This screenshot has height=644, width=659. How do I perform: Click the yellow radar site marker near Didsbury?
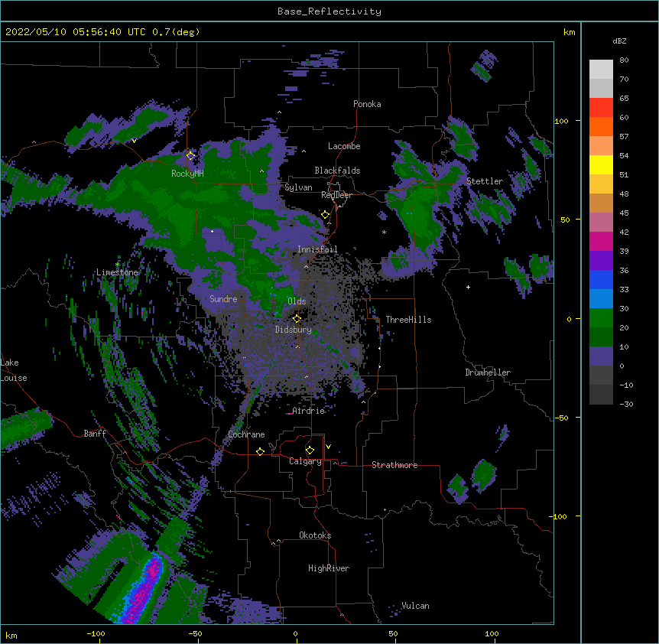[297, 319]
